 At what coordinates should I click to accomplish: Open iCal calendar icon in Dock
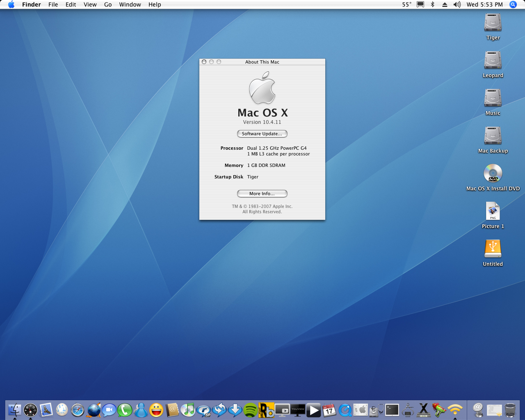coord(329,410)
